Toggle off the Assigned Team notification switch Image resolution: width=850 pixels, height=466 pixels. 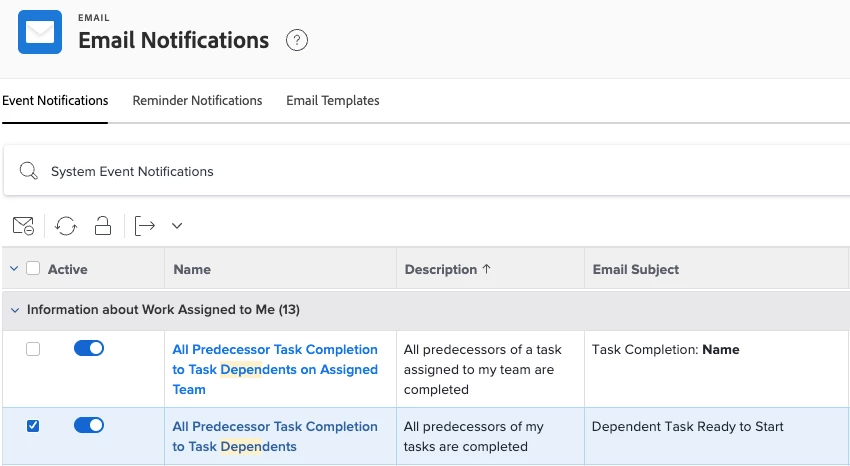point(89,348)
